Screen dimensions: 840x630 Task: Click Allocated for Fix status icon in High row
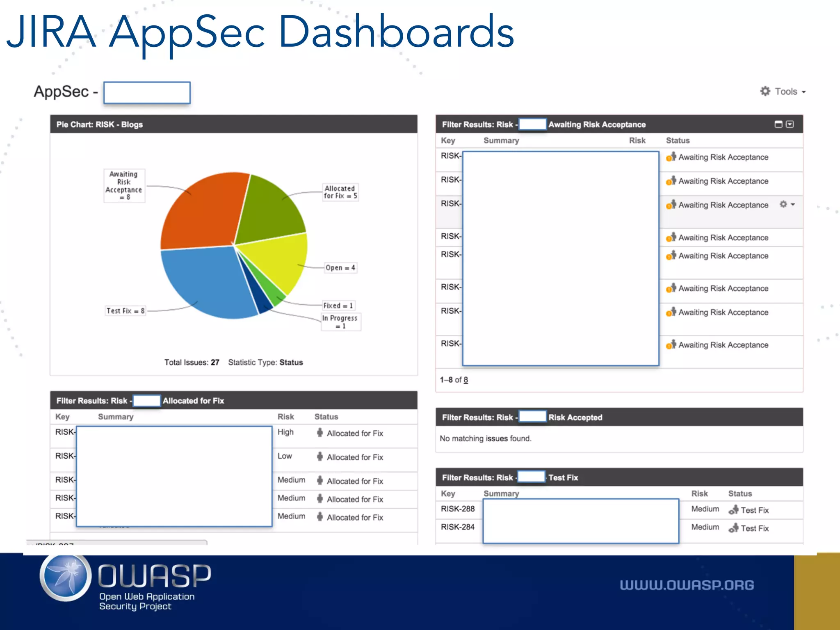(320, 433)
